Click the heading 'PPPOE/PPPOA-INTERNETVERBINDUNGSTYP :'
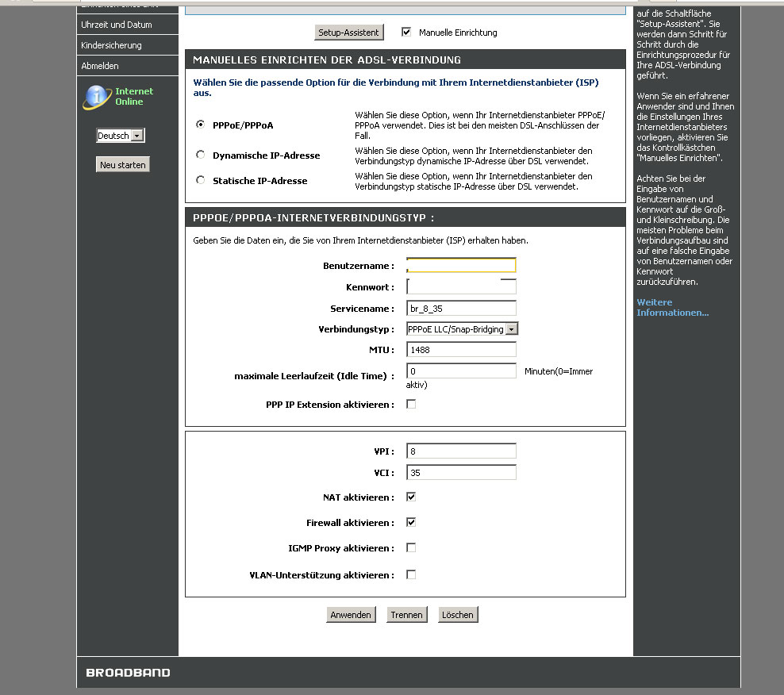The width and height of the screenshot is (784, 695). [x=313, y=218]
